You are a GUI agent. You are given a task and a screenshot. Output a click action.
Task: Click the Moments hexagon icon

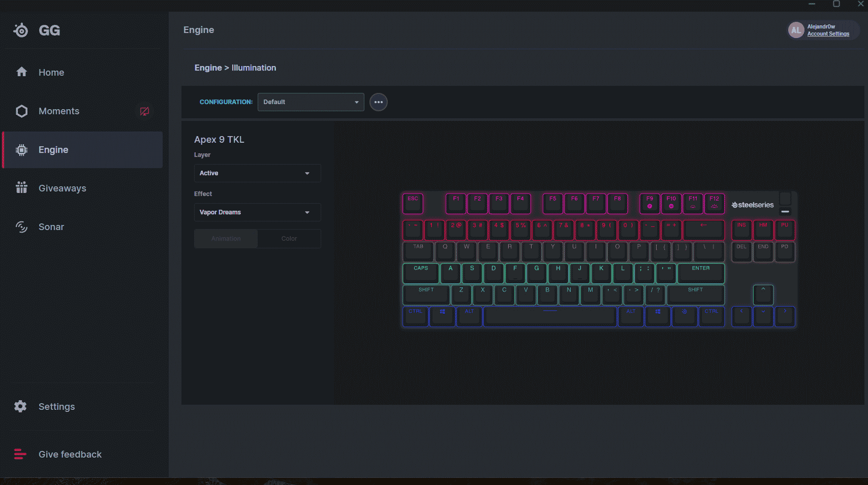pyautogui.click(x=21, y=111)
